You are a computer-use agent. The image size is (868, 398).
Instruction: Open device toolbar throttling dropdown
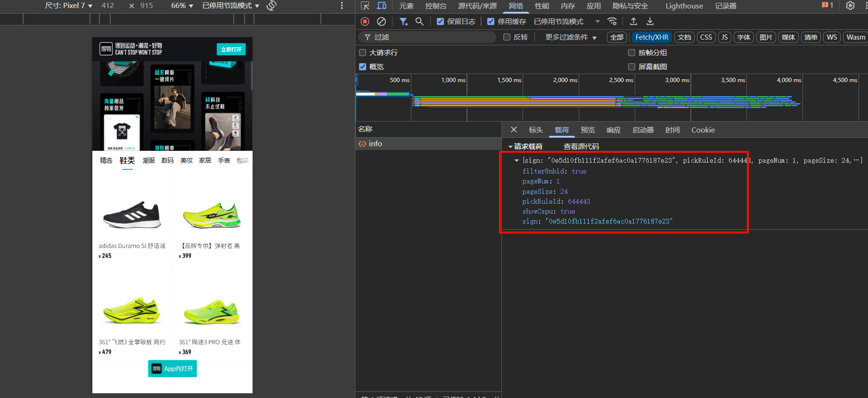coord(230,6)
